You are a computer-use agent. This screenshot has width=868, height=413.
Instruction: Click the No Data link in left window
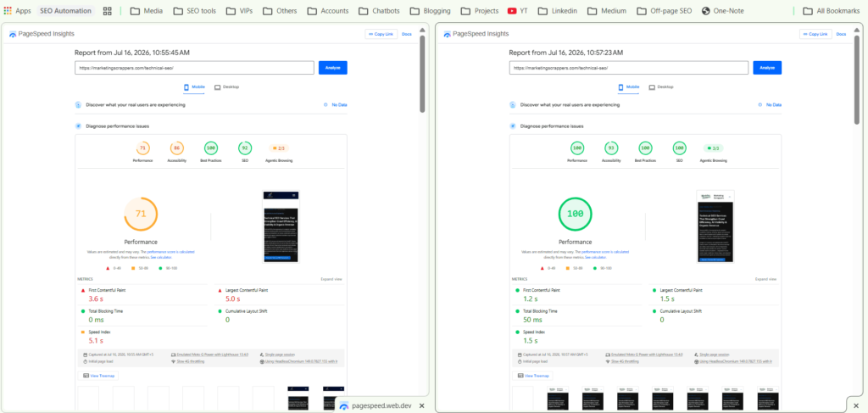pos(339,104)
